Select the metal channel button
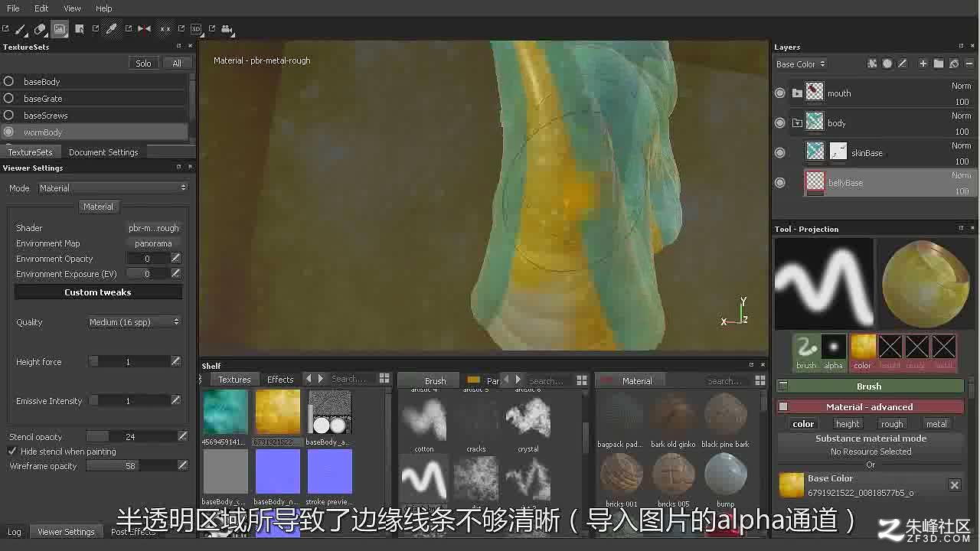The height and width of the screenshot is (551, 980). pos(936,424)
